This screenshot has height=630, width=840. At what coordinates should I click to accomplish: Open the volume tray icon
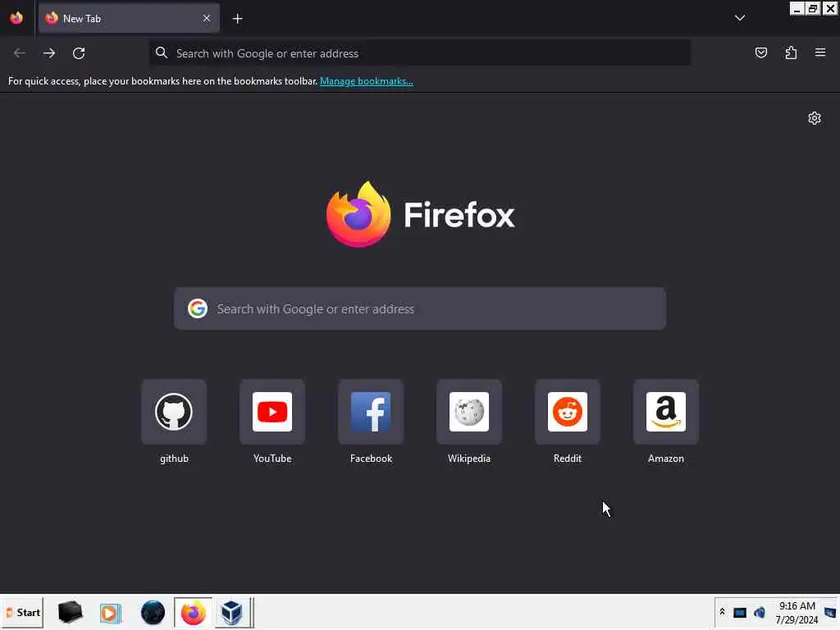(x=760, y=612)
